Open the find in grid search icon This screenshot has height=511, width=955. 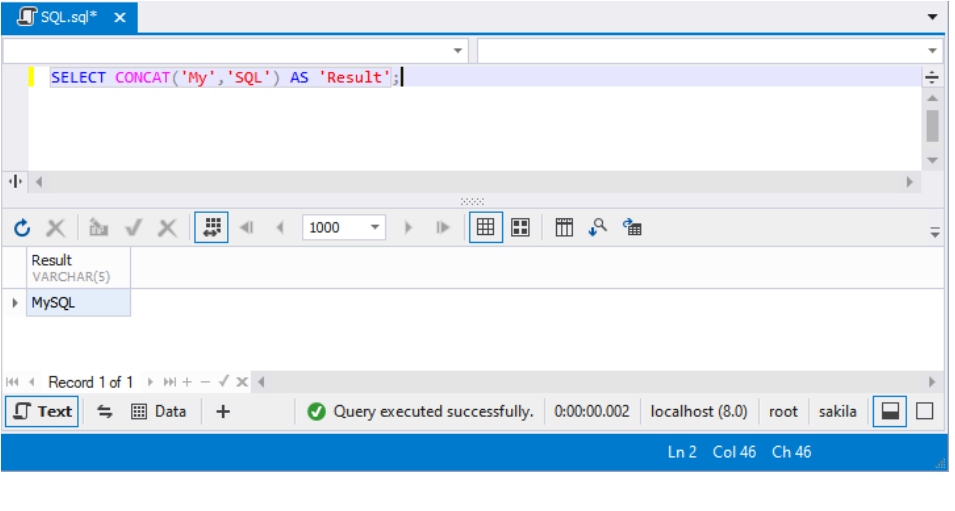point(597,228)
